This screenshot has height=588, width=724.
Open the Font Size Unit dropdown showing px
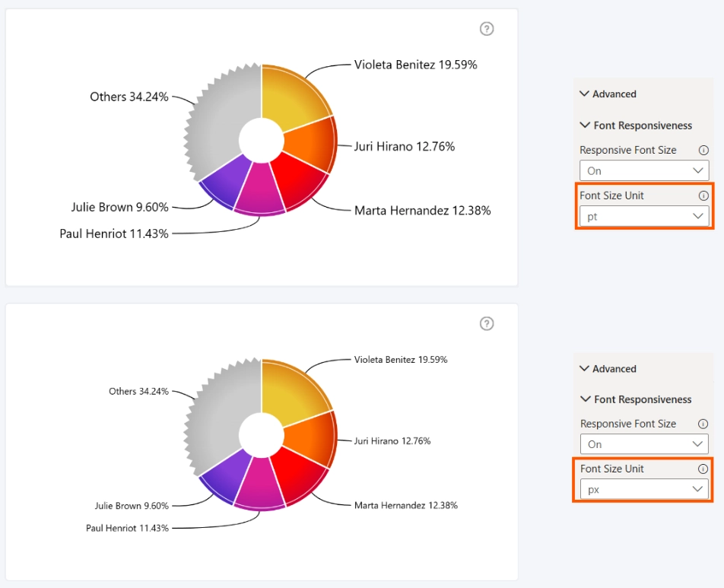pos(644,489)
